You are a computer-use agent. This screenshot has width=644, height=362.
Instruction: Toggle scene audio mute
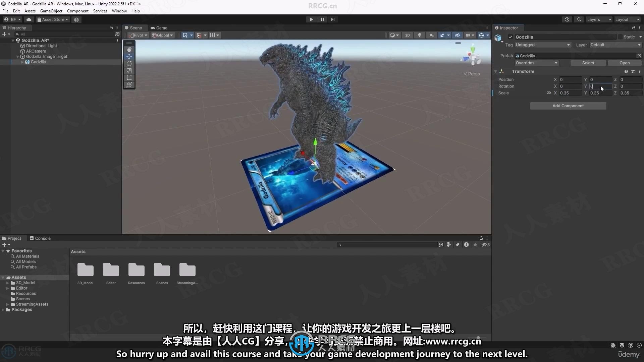pyautogui.click(x=431, y=35)
